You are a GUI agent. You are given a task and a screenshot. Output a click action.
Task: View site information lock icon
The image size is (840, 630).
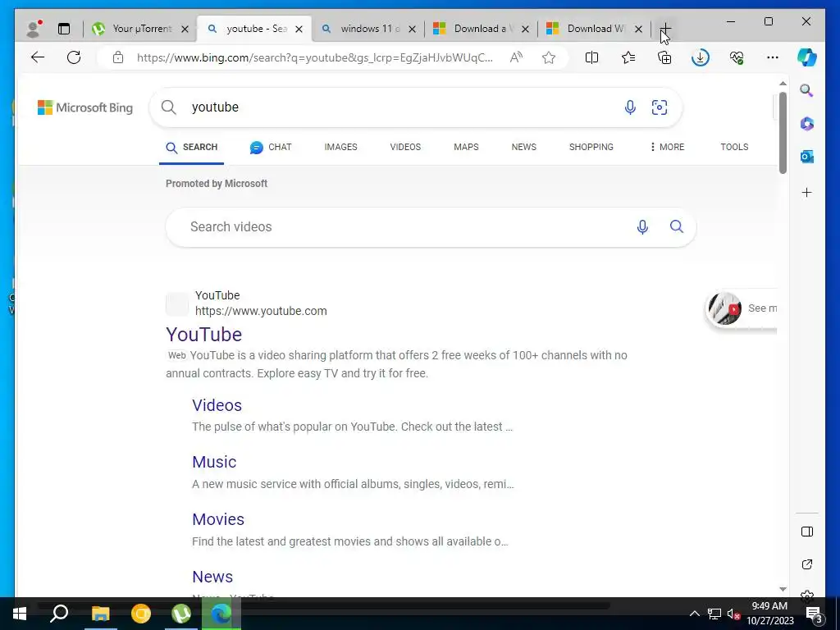click(x=118, y=57)
